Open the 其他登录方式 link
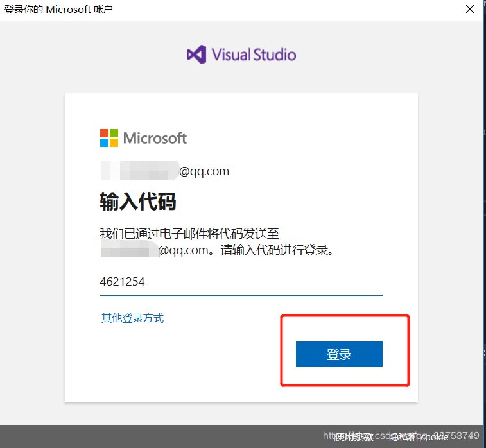 132,318
